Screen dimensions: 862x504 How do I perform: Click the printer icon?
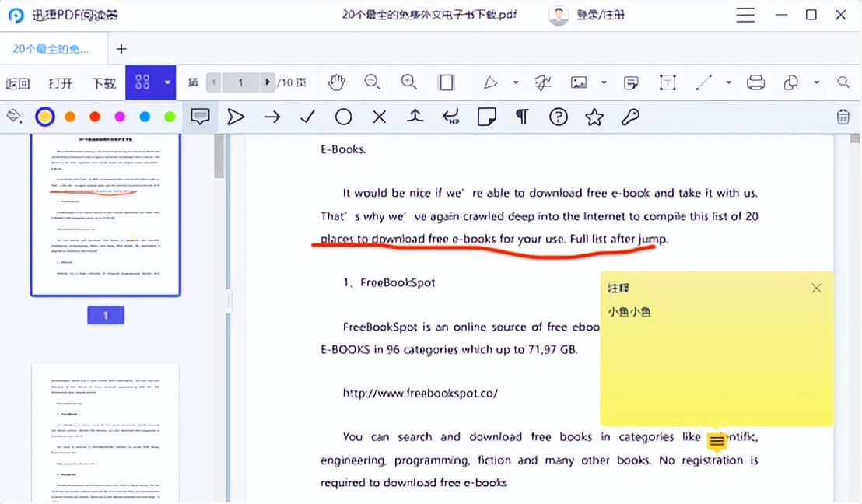click(755, 82)
